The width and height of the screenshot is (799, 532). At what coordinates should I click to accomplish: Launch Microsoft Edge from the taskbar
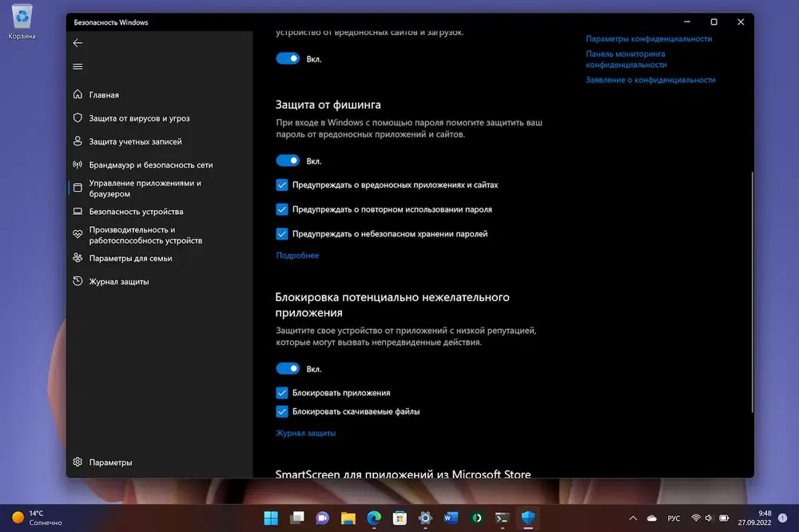[373, 518]
